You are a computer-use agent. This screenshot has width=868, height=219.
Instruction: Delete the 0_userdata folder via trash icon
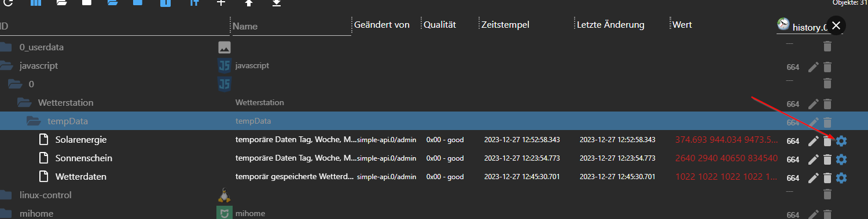click(827, 47)
